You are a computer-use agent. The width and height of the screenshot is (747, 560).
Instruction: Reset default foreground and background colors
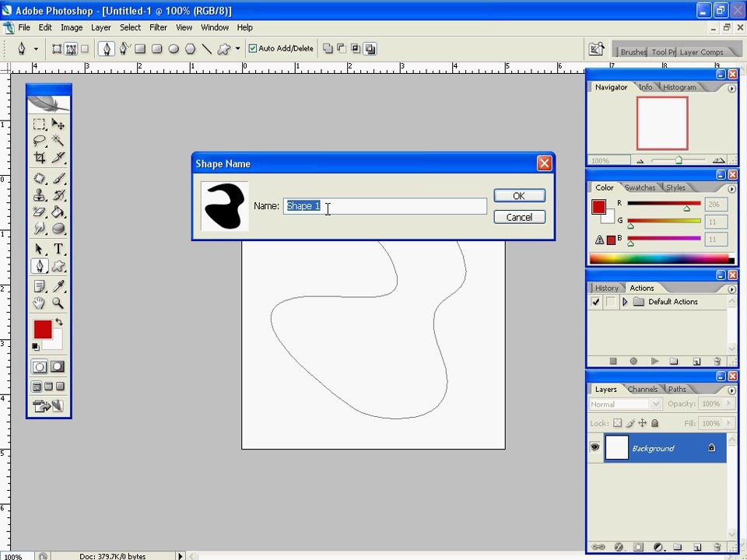tap(36, 346)
